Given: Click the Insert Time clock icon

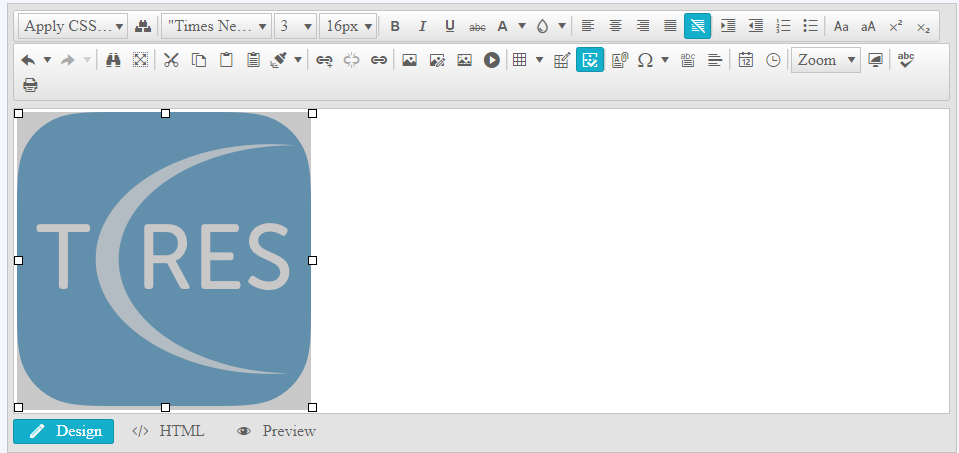Looking at the screenshot, I should point(773,60).
